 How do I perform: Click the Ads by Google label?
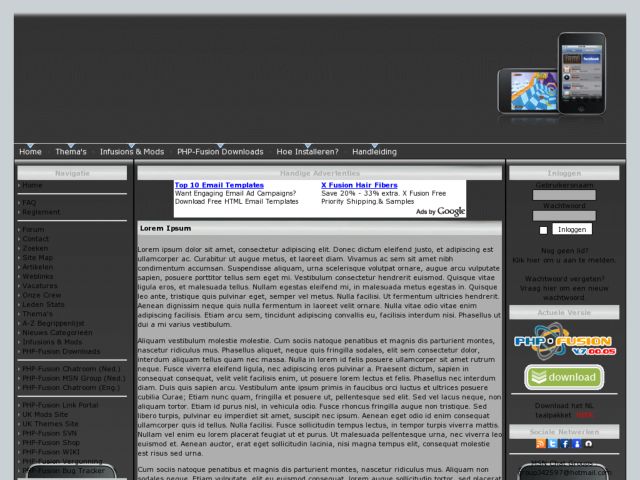tap(440, 211)
